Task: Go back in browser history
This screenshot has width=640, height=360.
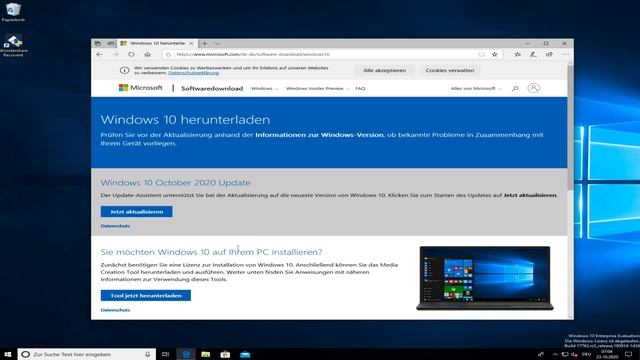Action: pos(100,54)
